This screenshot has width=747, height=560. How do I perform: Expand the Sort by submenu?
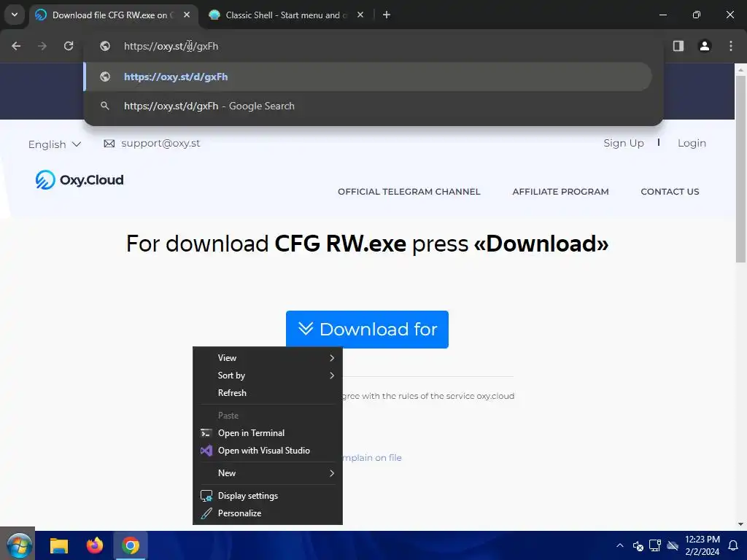267,376
